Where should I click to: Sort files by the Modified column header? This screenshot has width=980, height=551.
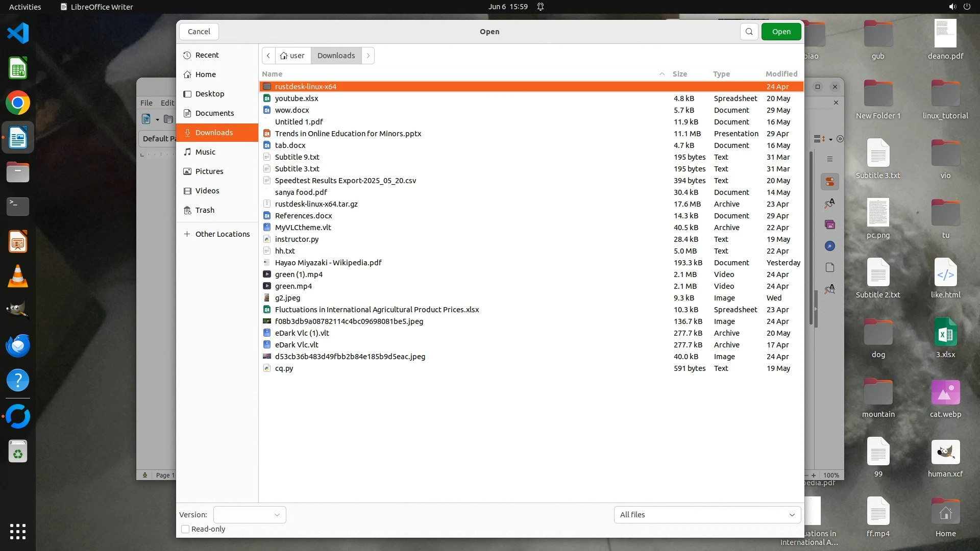coord(781,74)
